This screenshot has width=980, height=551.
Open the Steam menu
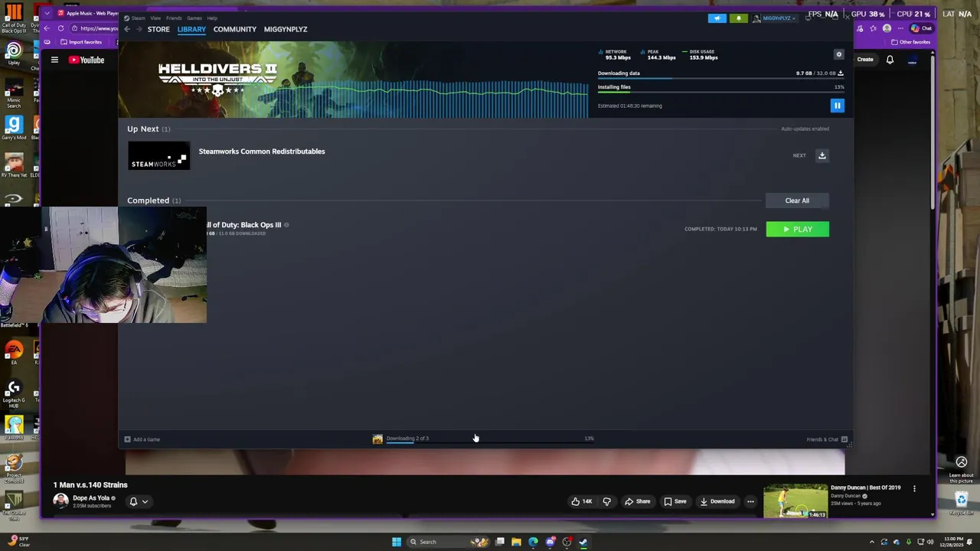(x=138, y=18)
